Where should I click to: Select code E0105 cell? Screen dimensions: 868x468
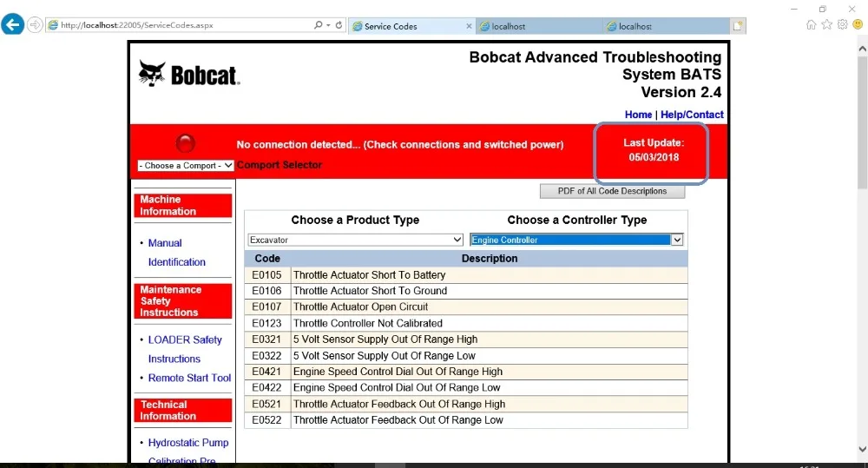266,274
